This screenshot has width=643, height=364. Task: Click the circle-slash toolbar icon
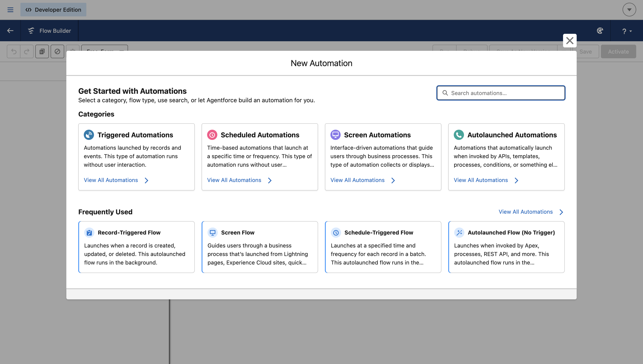(x=57, y=51)
